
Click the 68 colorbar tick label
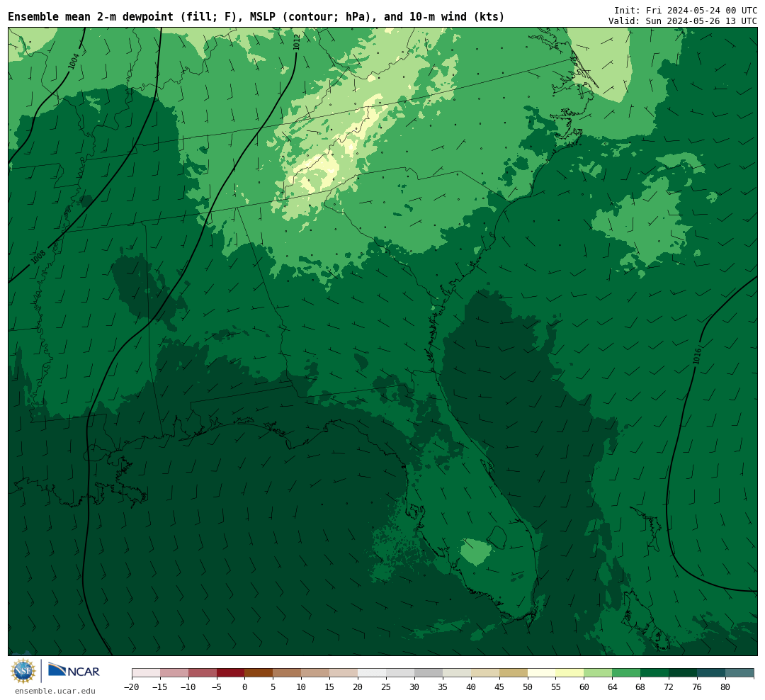click(640, 687)
